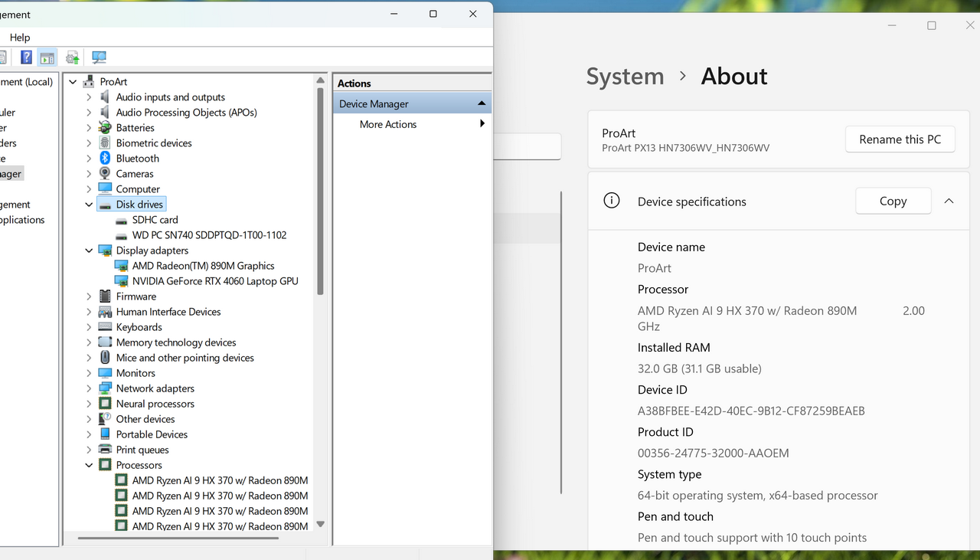This screenshot has width=980, height=560.
Task: Select the first AMD Ryzen AI 9 processor entry
Action: [x=220, y=480]
